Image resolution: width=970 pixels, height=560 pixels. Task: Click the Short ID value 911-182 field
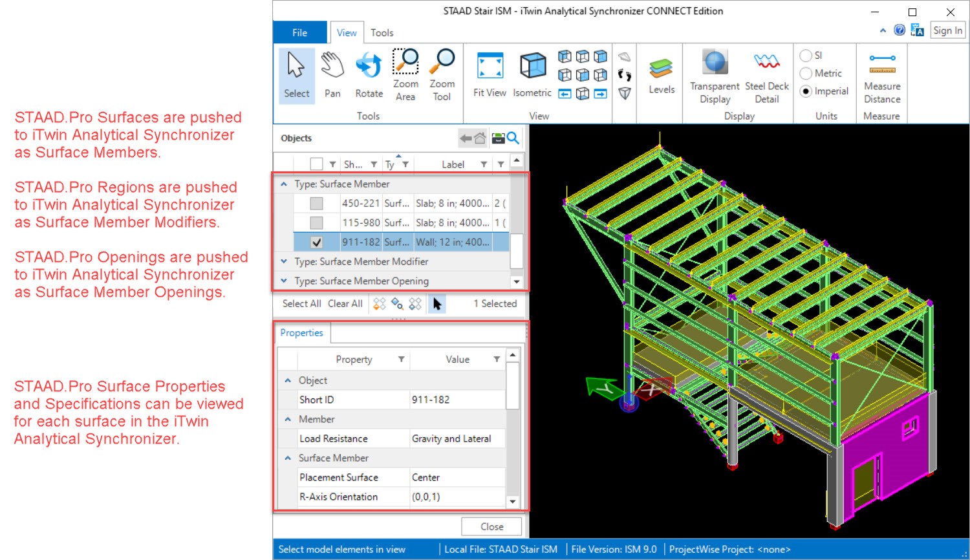click(457, 400)
